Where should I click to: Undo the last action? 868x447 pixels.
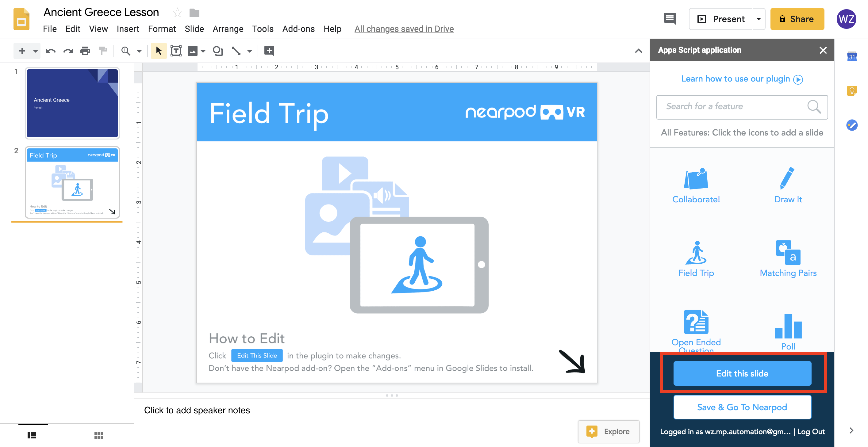coord(51,51)
